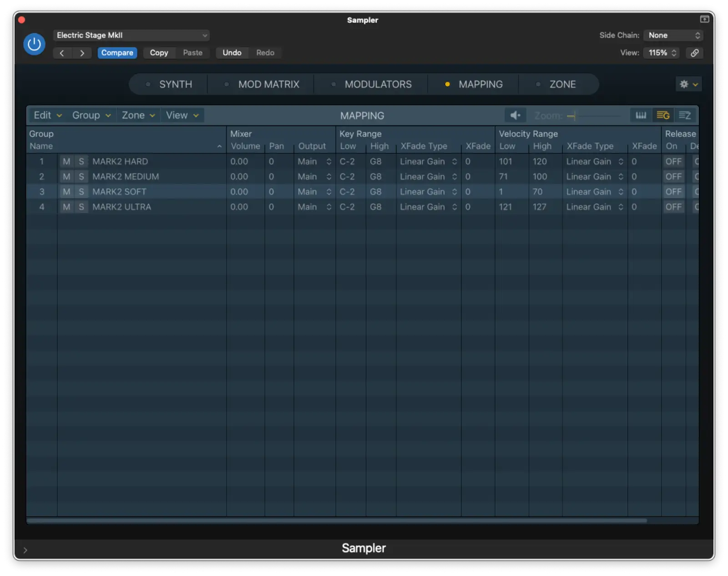Switch to the group list view icon
Viewport: 728px width, 576px height.
click(x=663, y=116)
